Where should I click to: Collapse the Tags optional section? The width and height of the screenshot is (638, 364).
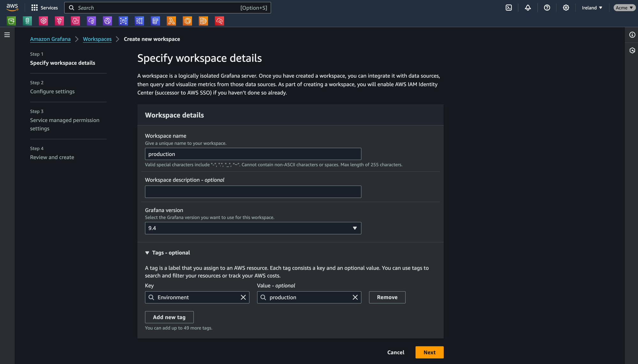[147, 253]
